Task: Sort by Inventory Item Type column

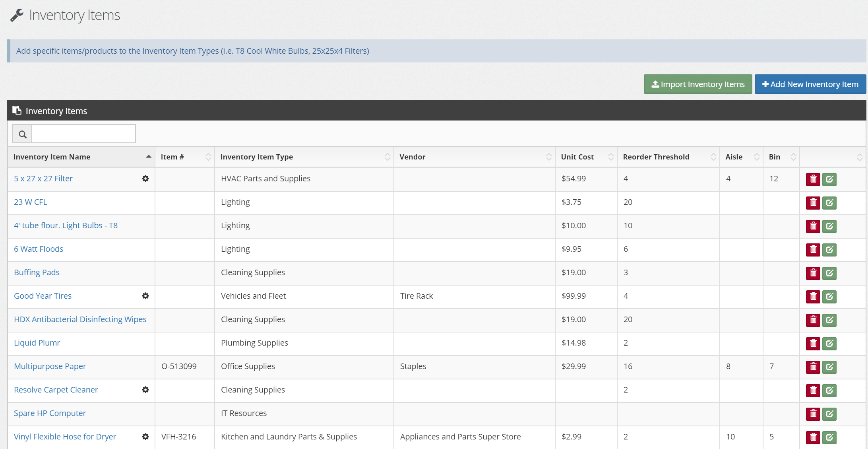Action: [304, 157]
